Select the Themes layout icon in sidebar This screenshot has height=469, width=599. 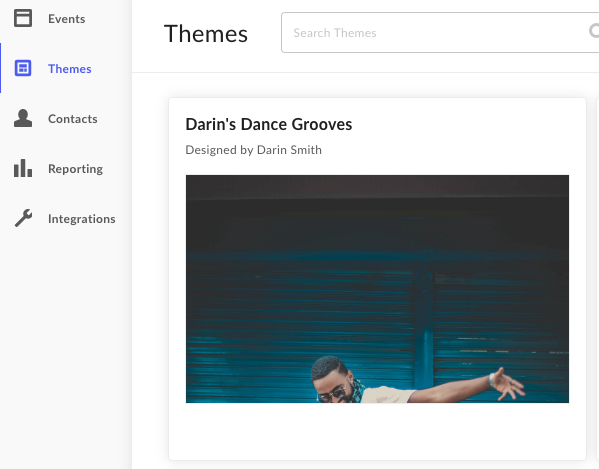point(23,68)
